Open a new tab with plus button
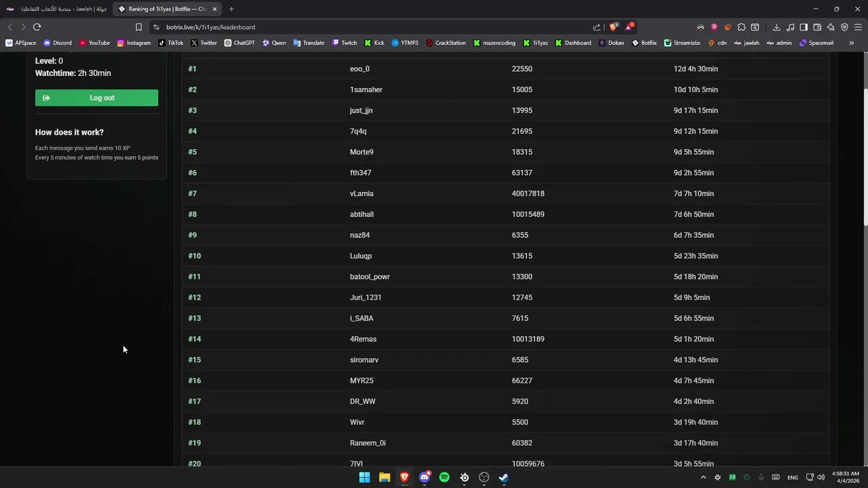The image size is (868, 488). coord(231,9)
